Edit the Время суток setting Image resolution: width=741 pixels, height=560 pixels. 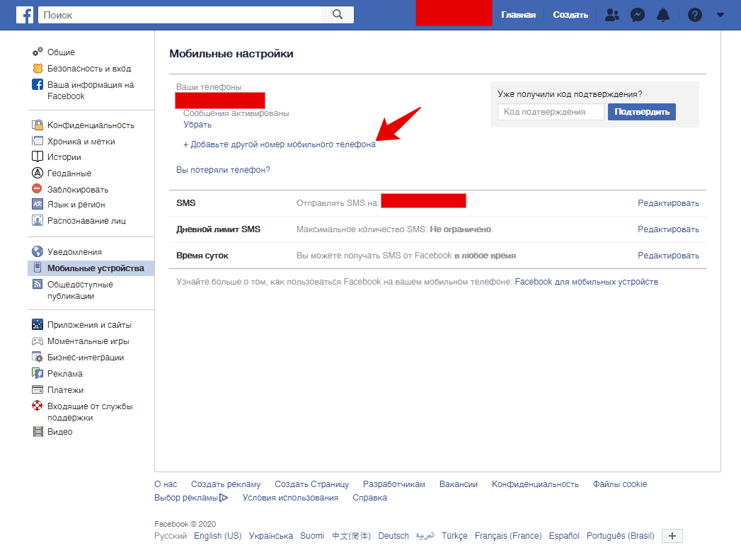pos(668,256)
